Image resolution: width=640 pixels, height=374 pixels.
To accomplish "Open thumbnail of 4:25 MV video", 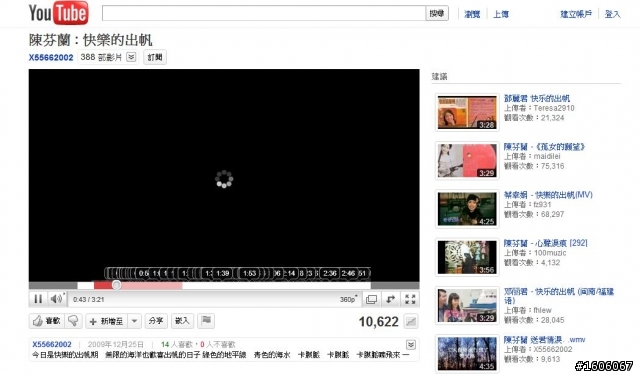I will point(467,209).
